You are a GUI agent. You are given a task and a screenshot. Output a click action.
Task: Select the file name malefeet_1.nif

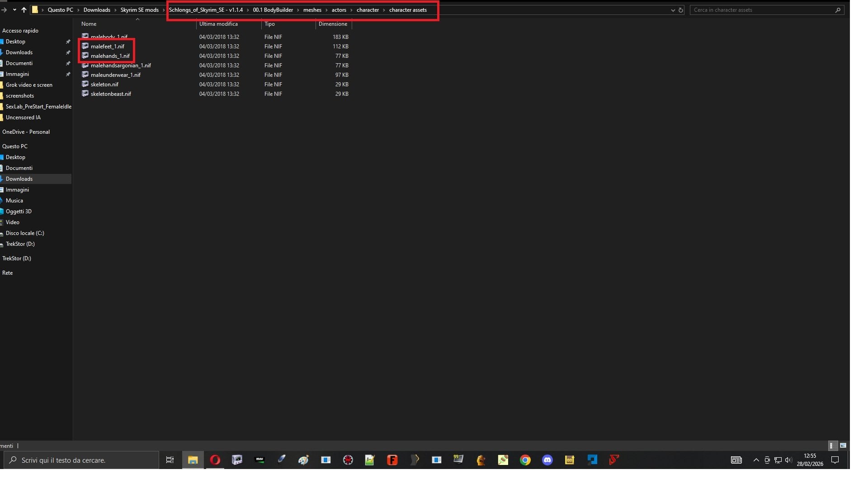108,47
